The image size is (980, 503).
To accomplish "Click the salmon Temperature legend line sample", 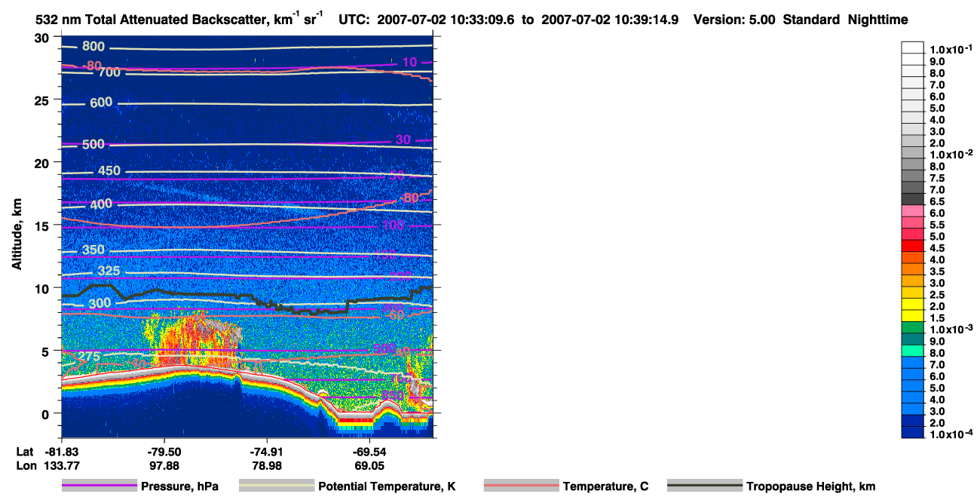I will 522,486.
